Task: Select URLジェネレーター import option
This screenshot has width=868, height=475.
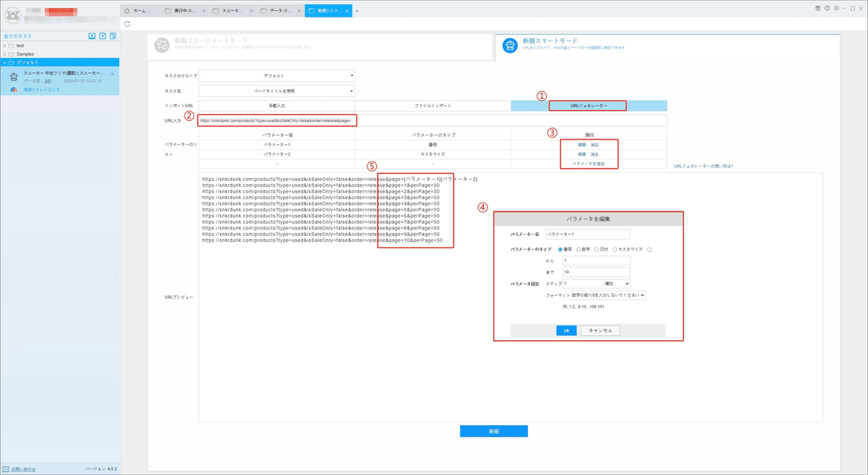Action: [x=589, y=106]
